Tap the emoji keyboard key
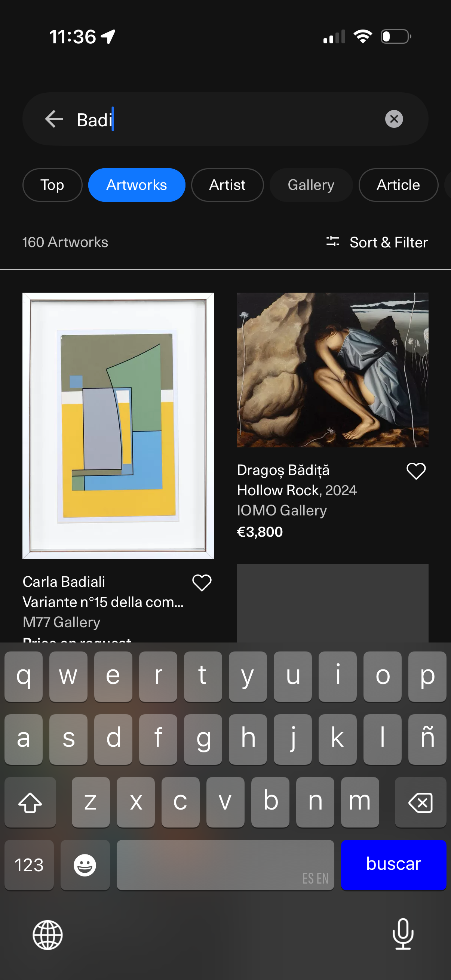 point(85,865)
